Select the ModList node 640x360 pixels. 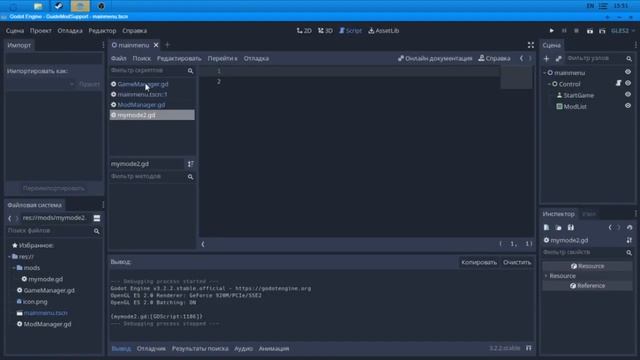(x=575, y=107)
